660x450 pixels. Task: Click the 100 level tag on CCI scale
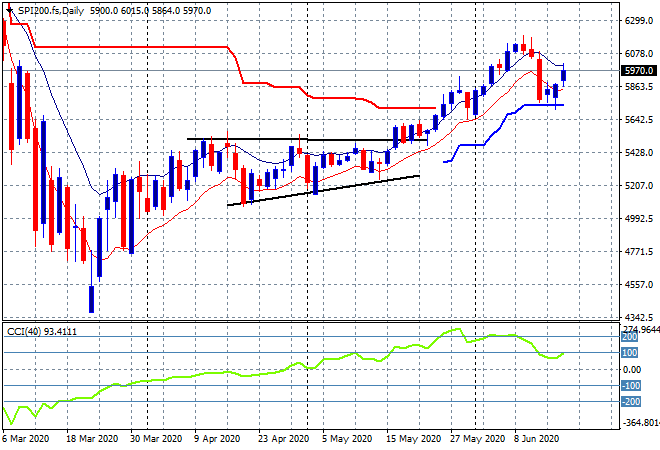(629, 353)
